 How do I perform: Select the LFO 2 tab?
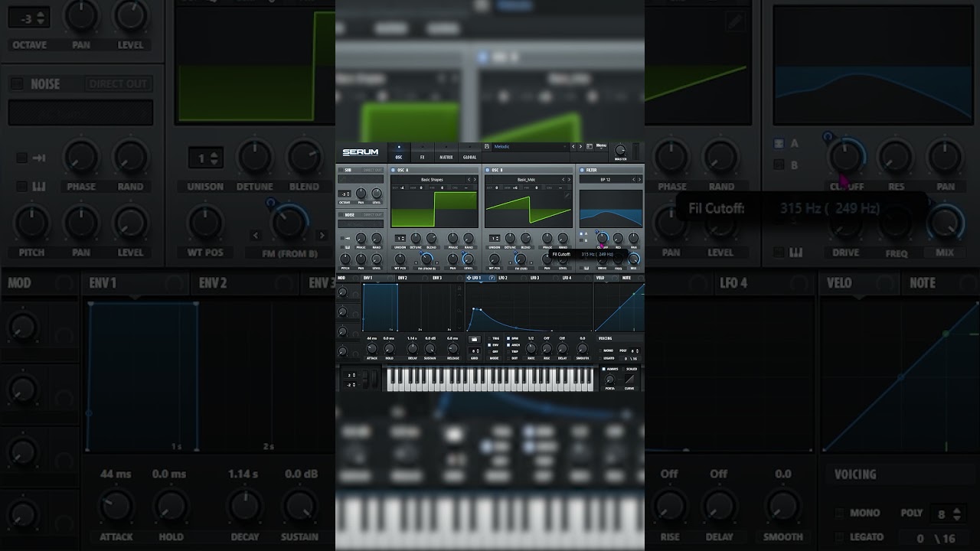512,278
